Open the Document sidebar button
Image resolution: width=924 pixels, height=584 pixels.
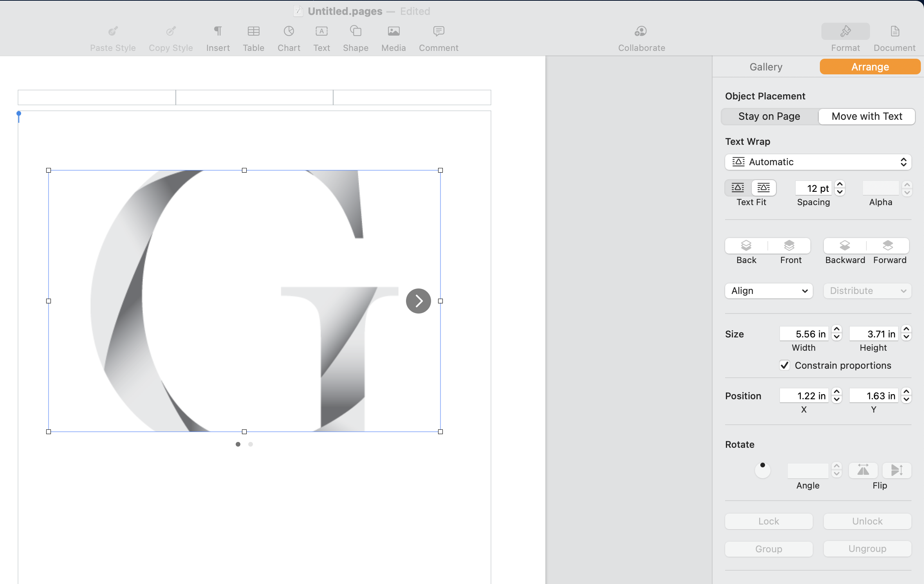[894, 32]
